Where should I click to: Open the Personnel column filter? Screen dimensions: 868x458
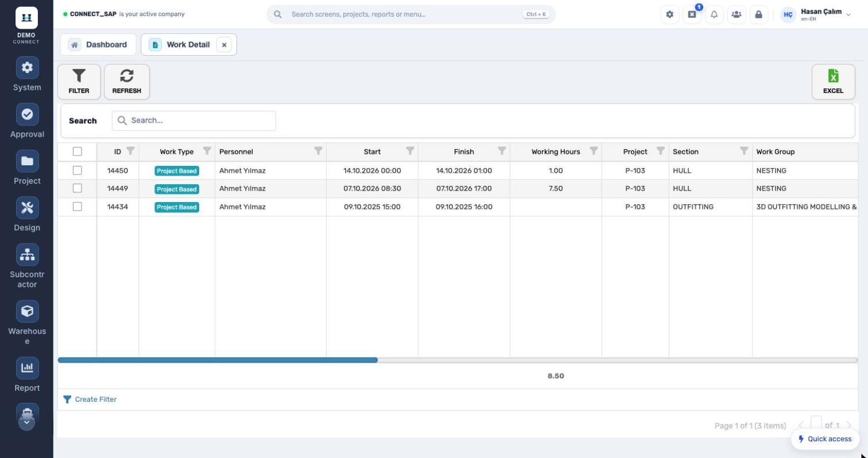point(318,151)
